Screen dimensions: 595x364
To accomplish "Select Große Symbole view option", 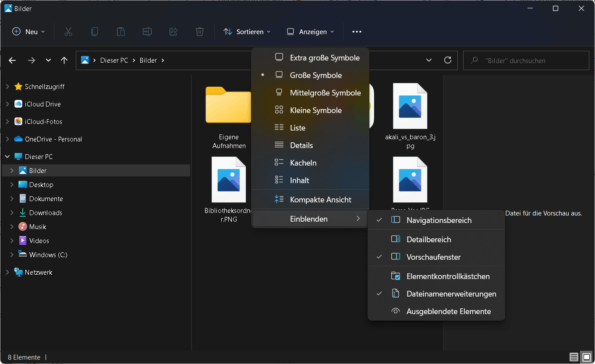I will click(310, 75).
